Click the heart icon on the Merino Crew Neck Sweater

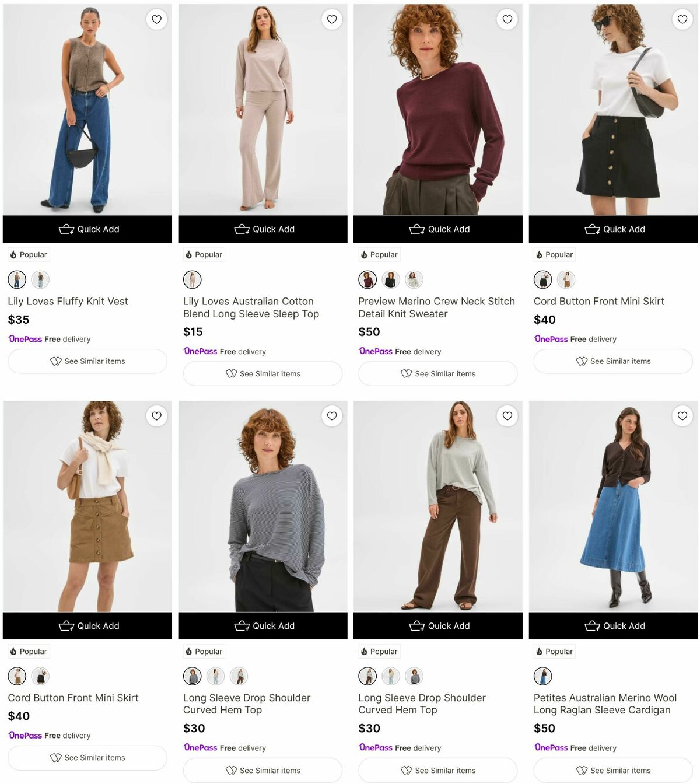[507, 19]
